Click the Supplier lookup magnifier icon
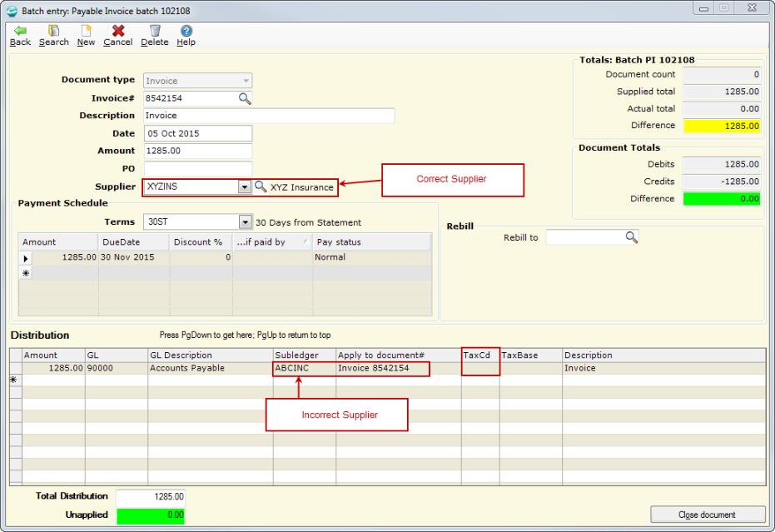The height and width of the screenshot is (532, 775). [261, 187]
